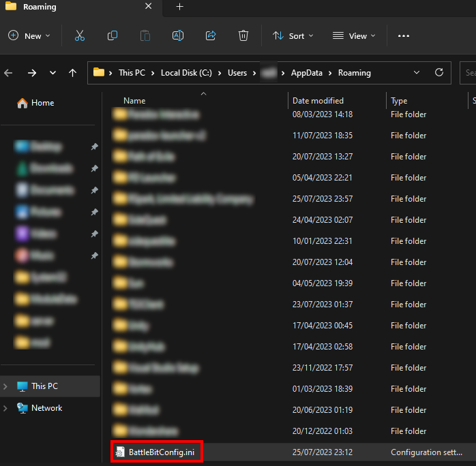The image size is (476, 466).
Task: Open the recent locations chevron
Action: [53, 73]
